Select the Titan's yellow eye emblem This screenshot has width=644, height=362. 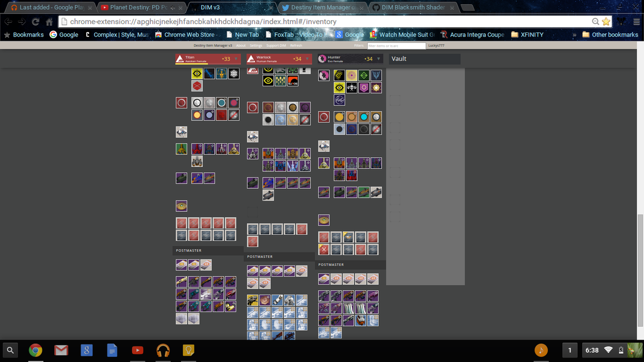(197, 74)
